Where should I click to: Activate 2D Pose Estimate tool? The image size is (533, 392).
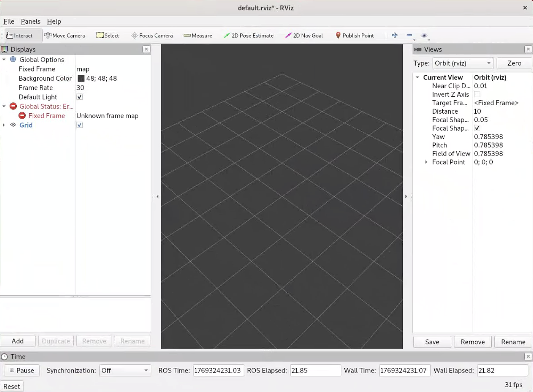249,35
